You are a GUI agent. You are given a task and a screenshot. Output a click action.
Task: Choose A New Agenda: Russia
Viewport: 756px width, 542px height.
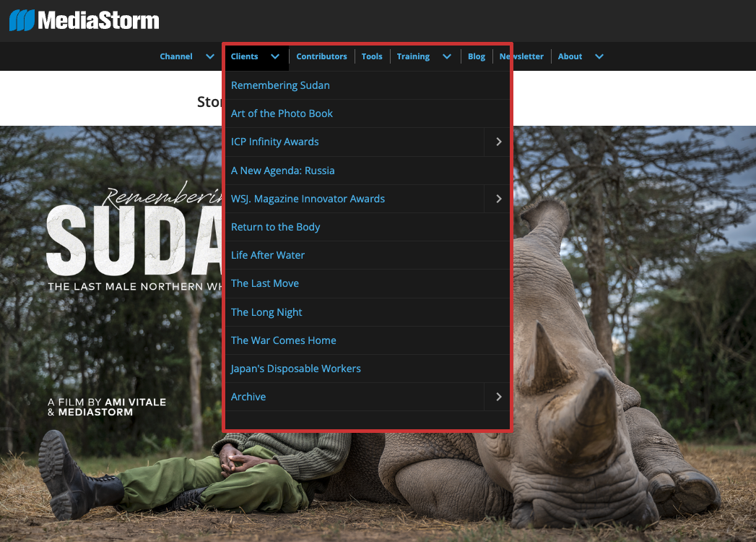click(282, 171)
